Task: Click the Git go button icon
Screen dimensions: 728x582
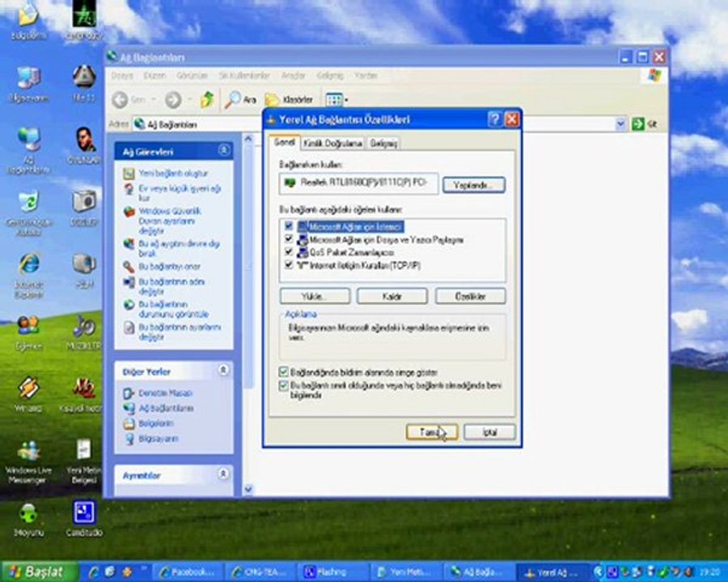Action: coord(638,124)
